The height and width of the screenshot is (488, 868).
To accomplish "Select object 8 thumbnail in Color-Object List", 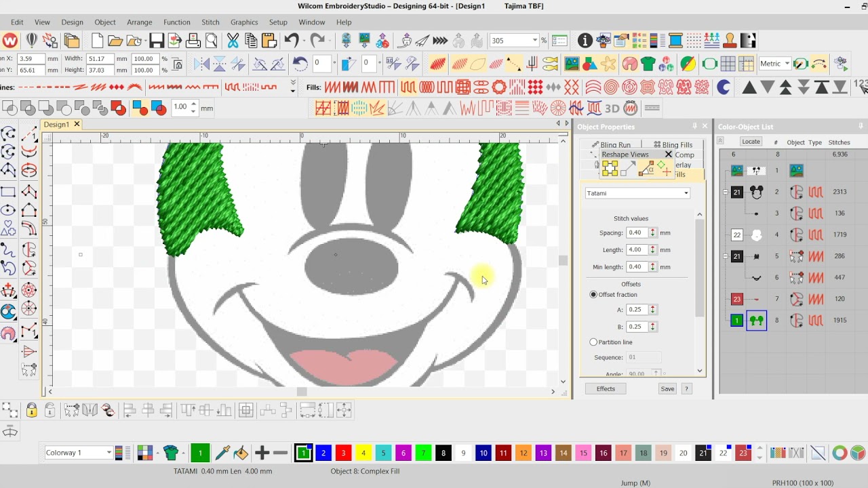I will (756, 321).
